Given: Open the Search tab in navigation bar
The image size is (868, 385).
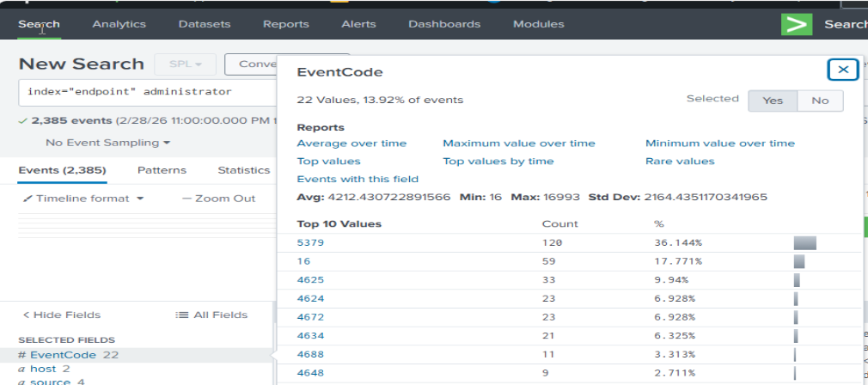Looking at the screenshot, I should tap(39, 24).
